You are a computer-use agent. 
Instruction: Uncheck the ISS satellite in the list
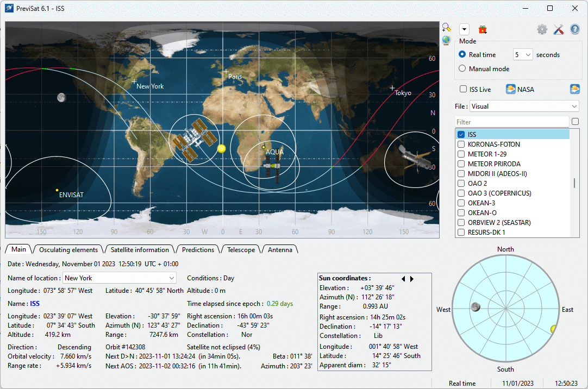click(x=461, y=135)
